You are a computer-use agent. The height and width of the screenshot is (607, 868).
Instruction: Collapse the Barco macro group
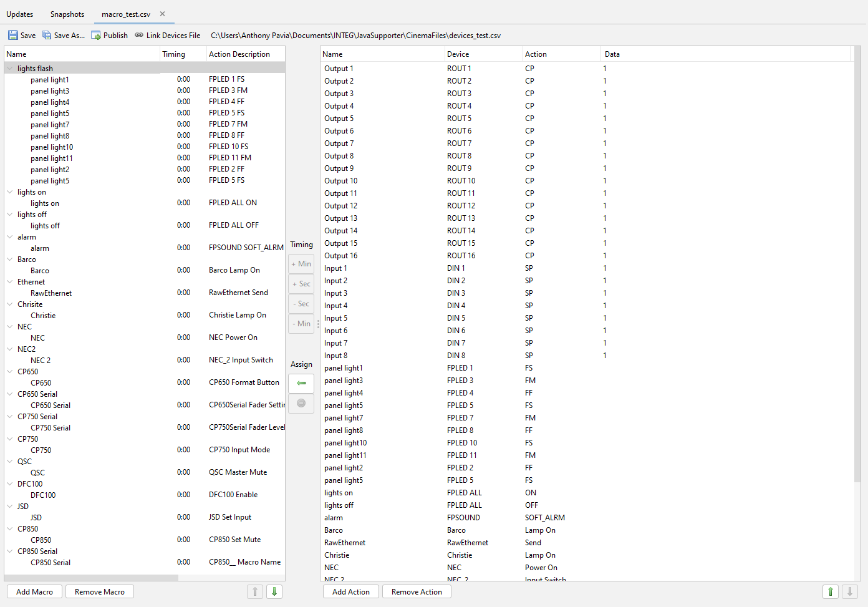[10, 260]
